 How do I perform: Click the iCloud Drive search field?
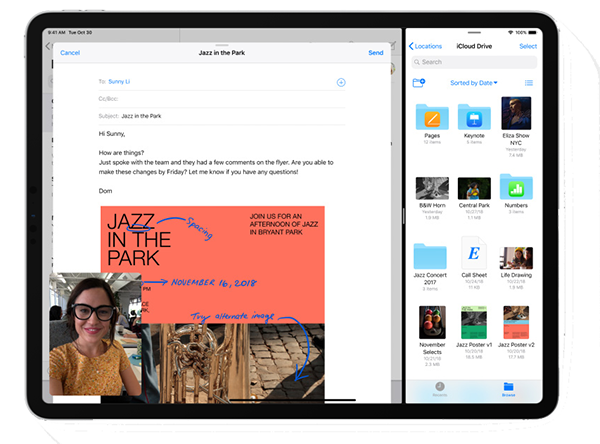(474, 62)
